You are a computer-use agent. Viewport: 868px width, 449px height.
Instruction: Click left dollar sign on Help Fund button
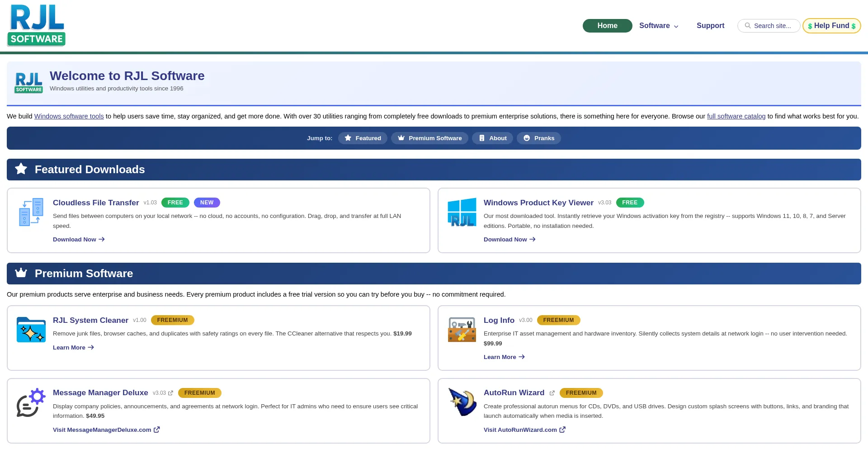click(x=810, y=26)
